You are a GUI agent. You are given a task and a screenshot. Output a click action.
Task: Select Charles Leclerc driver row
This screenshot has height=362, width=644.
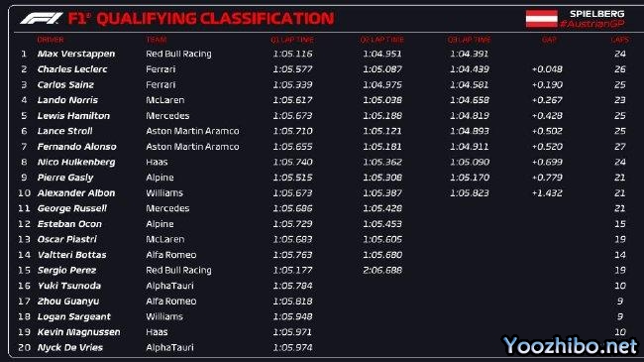coord(322,69)
